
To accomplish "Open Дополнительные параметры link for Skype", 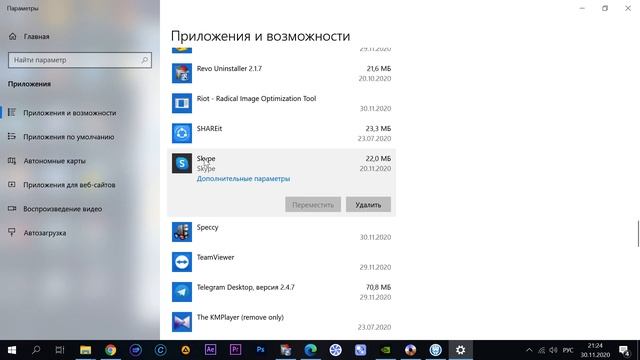I will 243,179.
